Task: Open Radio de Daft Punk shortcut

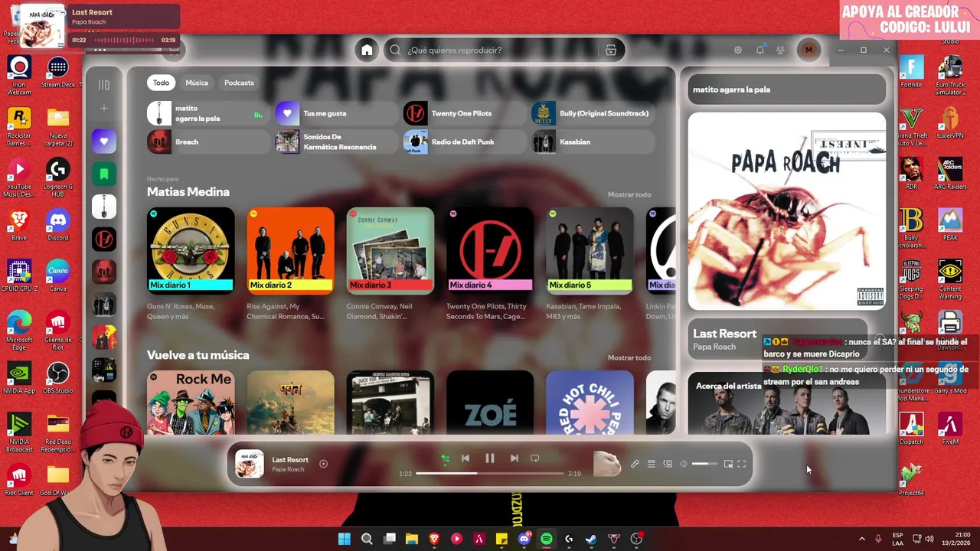Action: tap(465, 142)
